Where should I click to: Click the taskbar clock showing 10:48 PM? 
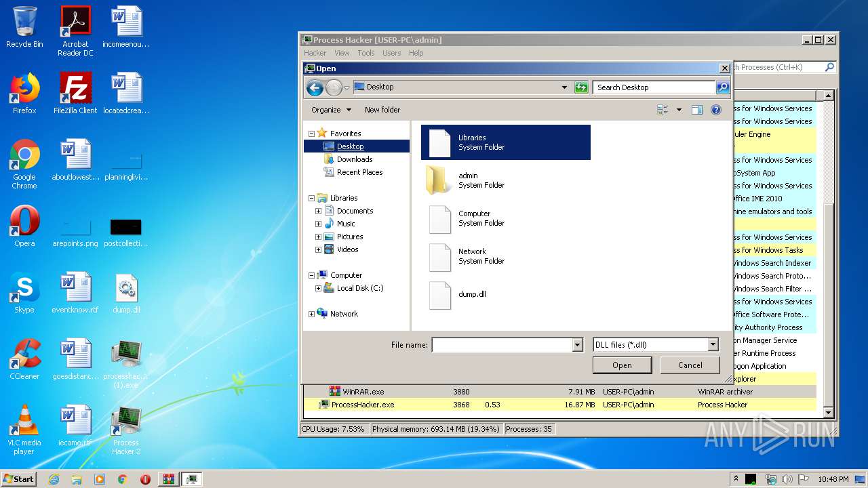coord(833,479)
